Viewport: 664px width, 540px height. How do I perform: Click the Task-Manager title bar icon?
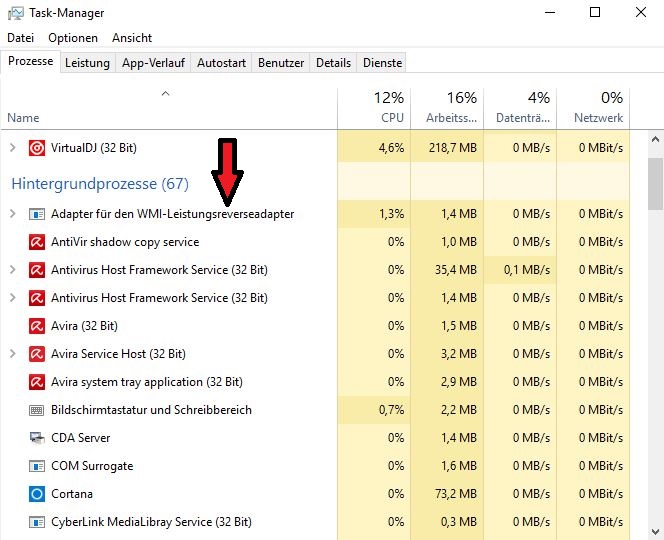point(15,13)
